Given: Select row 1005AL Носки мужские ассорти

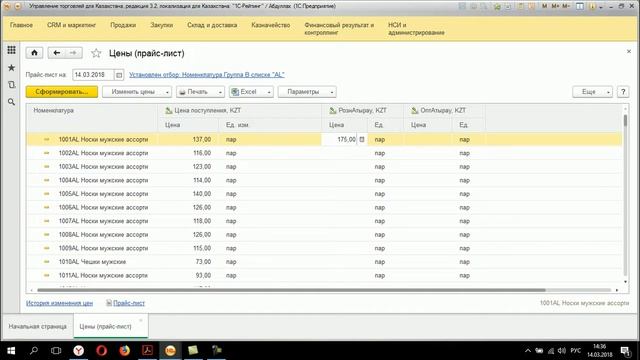Looking at the screenshot, I should 324,194.
